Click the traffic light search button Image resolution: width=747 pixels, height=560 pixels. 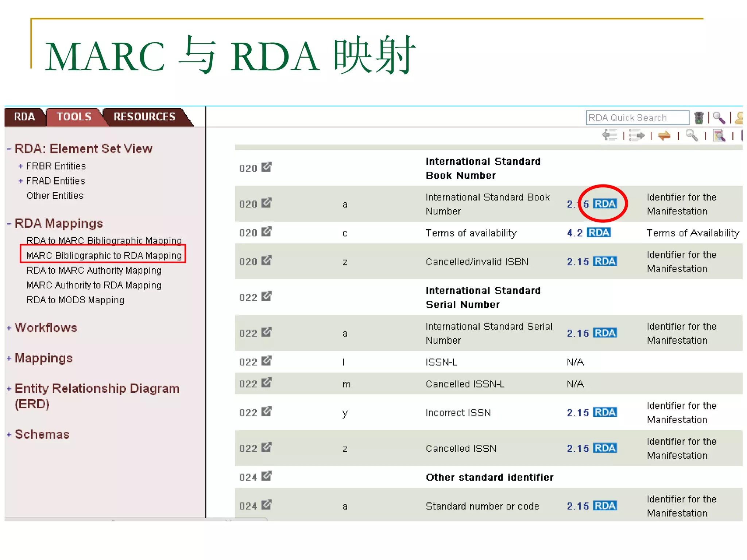(x=698, y=118)
